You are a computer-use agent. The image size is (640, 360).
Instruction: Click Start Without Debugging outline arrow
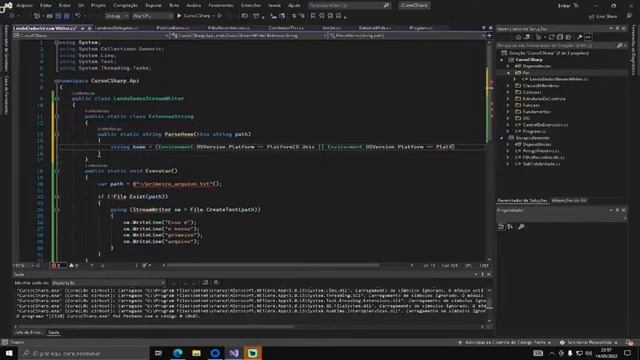pos(220,16)
